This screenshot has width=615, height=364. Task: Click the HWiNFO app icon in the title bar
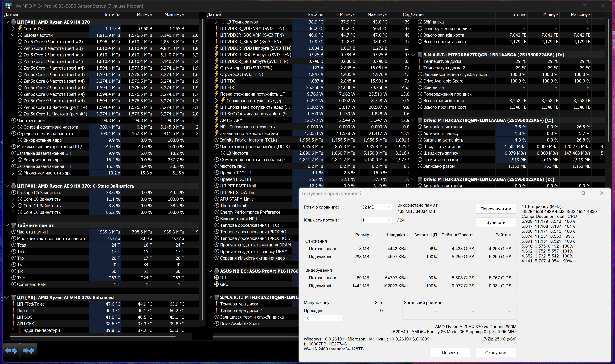coord(8,6)
